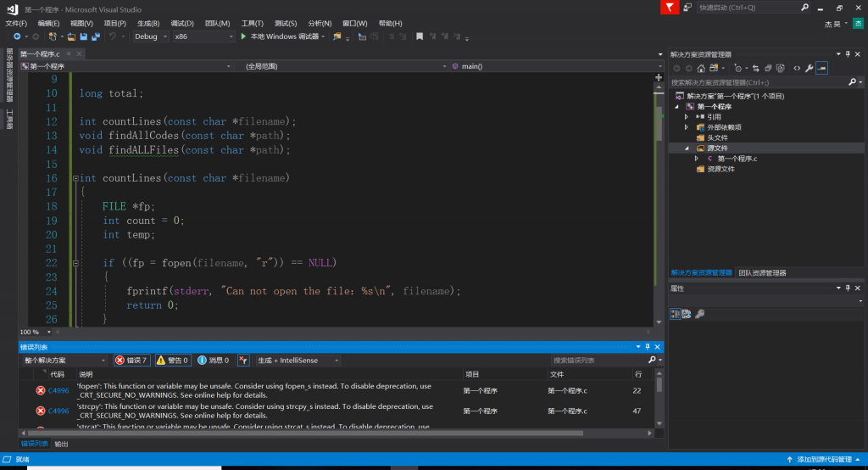Image resolution: width=868 pixels, height=470 pixels.
Task: Open the C4996 link on the strcpy row
Action: point(58,411)
